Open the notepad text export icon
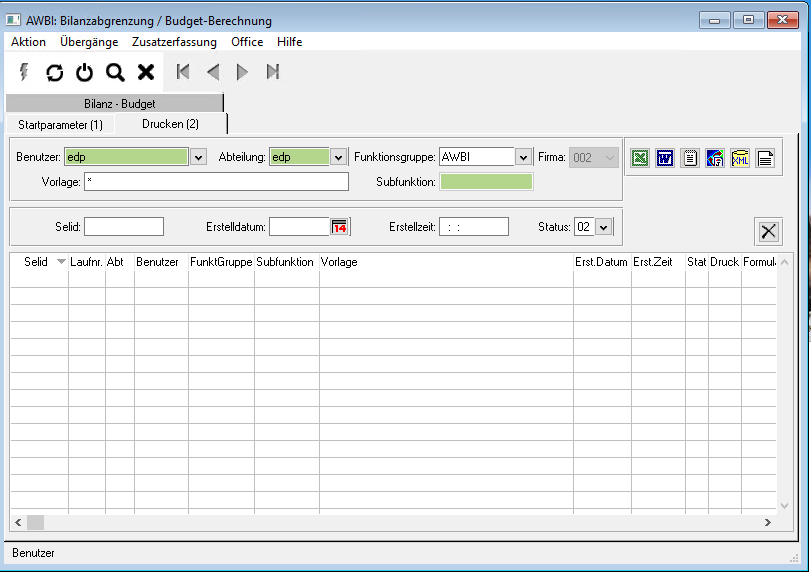This screenshot has height=575, width=811. 690,158
